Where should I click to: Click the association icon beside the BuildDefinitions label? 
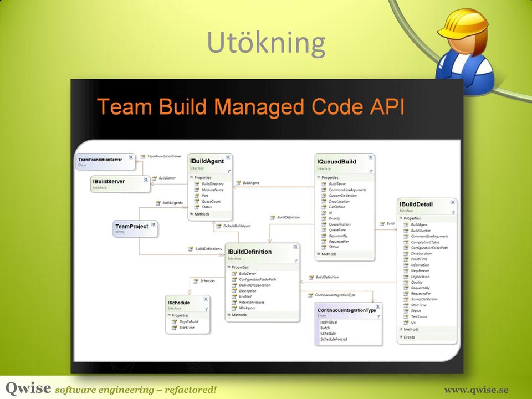click(191, 249)
